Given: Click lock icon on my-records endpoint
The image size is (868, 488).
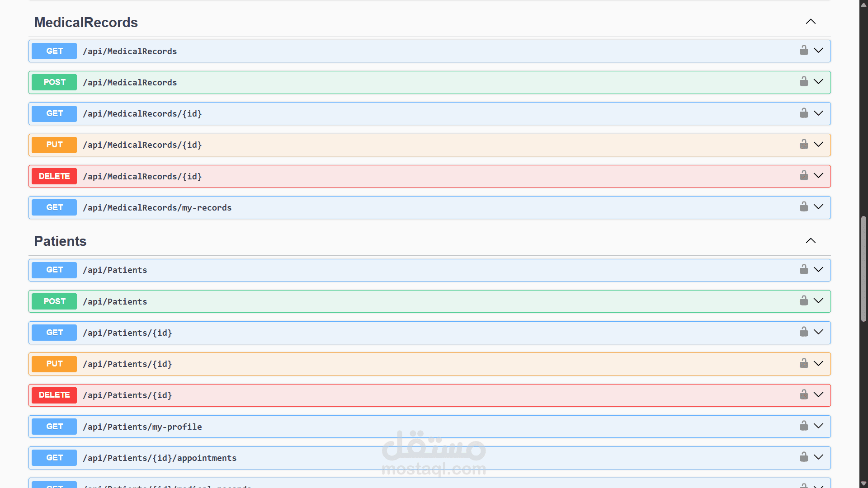Looking at the screenshot, I should 804,206.
